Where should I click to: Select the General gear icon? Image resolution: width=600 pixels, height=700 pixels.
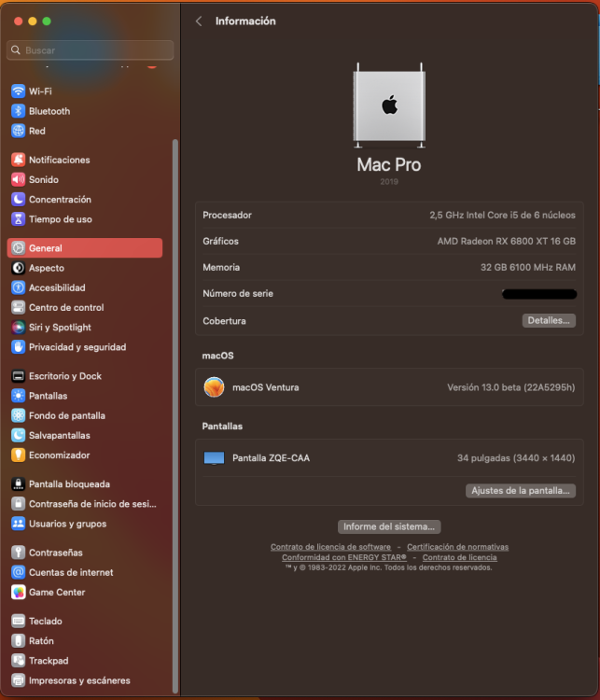point(19,247)
